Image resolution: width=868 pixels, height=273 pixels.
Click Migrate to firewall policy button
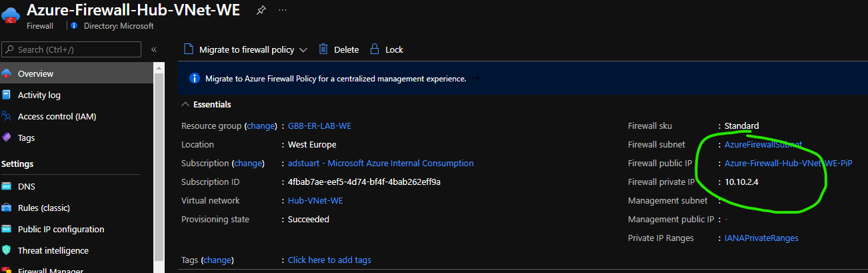tap(245, 49)
